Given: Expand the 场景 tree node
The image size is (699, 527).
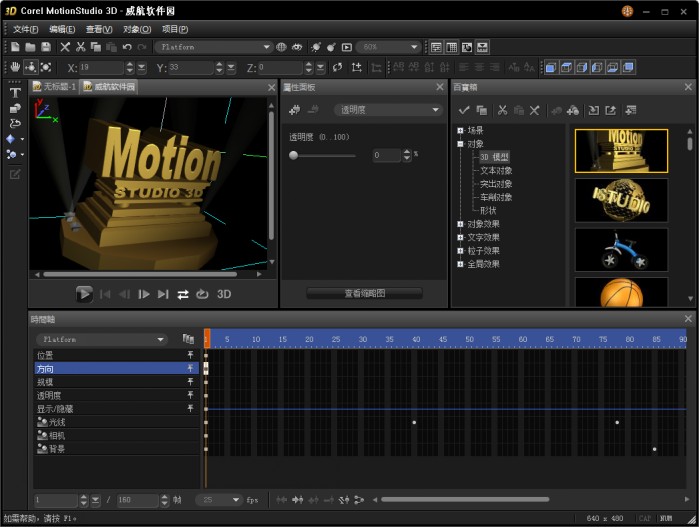Looking at the screenshot, I should pyautogui.click(x=461, y=130).
